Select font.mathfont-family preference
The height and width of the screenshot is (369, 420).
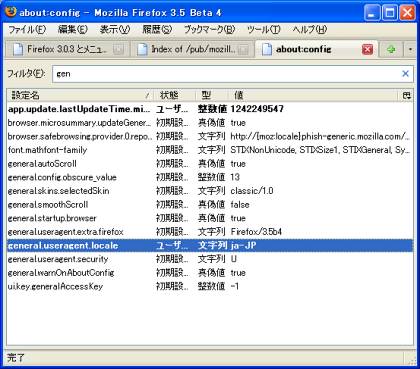[210, 150]
